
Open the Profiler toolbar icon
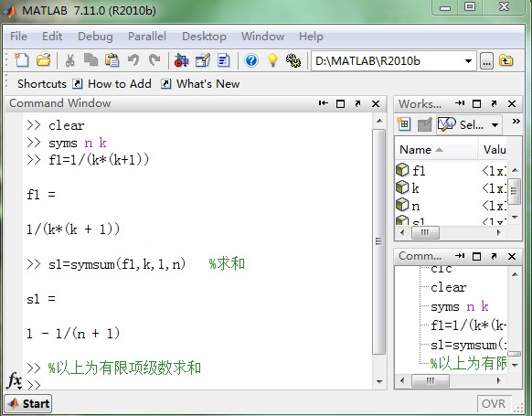click(224, 60)
